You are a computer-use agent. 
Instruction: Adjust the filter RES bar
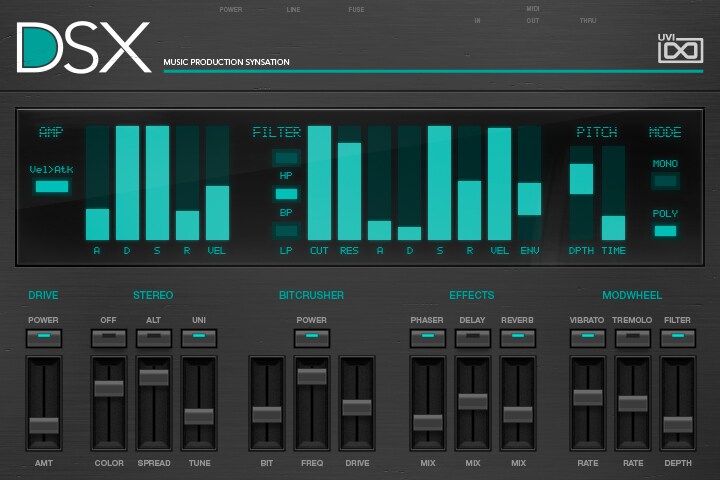[x=349, y=183]
